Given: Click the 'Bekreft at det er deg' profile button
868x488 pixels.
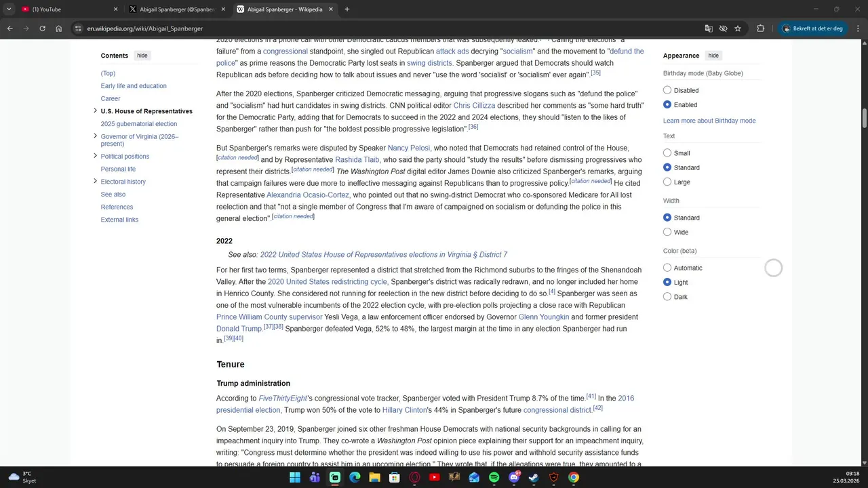Looking at the screenshot, I should pyautogui.click(x=814, y=28).
